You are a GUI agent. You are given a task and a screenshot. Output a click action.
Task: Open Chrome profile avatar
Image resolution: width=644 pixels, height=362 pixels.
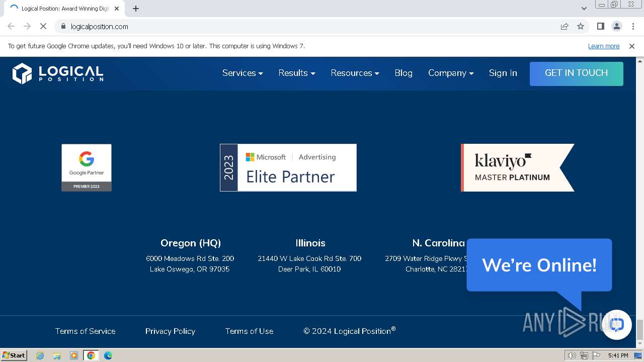617,26
